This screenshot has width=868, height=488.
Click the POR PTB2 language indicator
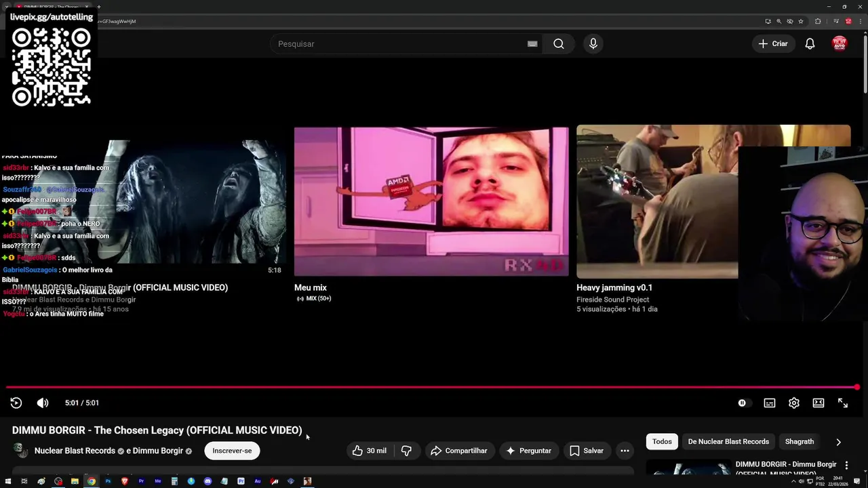point(820,481)
